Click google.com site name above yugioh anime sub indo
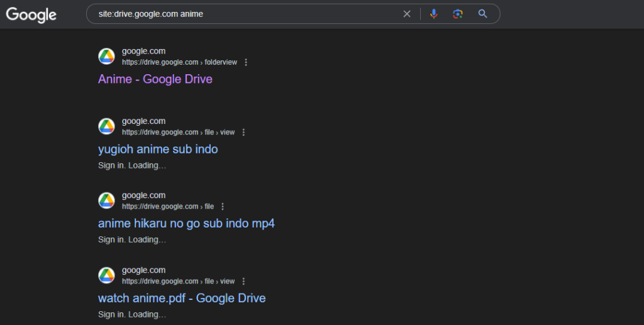Viewport: 644px width, 325px height. (x=144, y=121)
